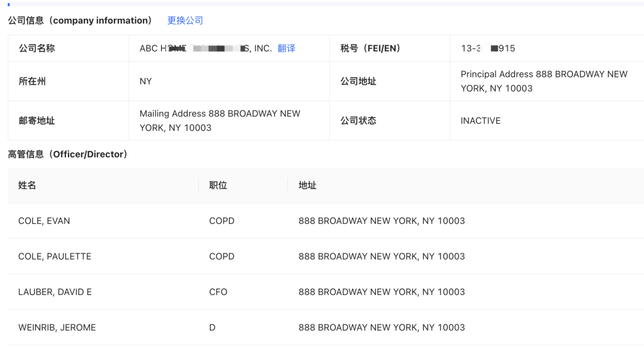Click the INACTIVE company status value

click(x=480, y=121)
